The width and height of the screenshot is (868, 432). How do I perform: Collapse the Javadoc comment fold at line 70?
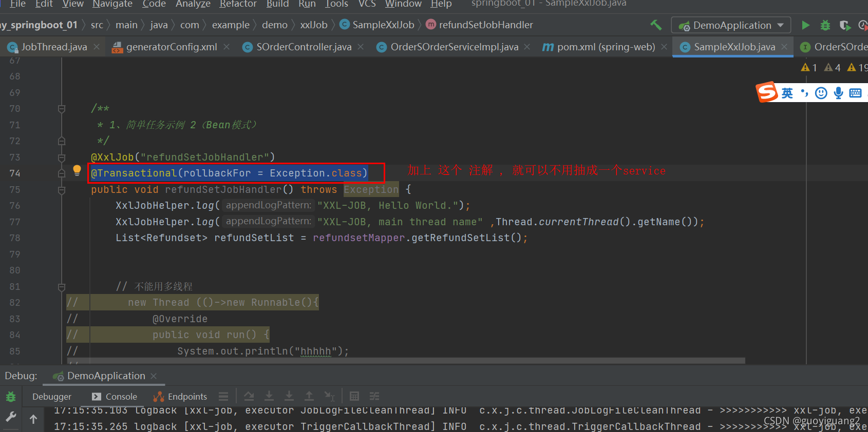click(62, 109)
